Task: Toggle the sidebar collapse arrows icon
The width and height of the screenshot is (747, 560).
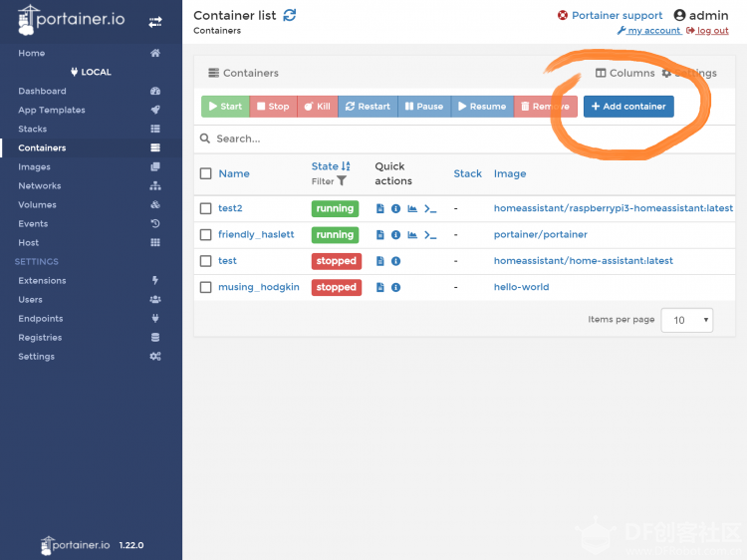Action: [154, 22]
